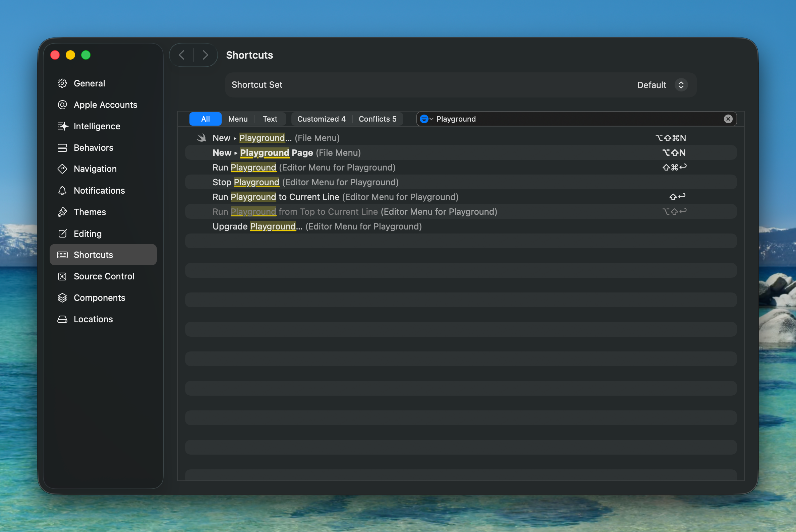Click the ⌥⇧⌘N key binding
The width and height of the screenshot is (796, 532).
tap(671, 138)
